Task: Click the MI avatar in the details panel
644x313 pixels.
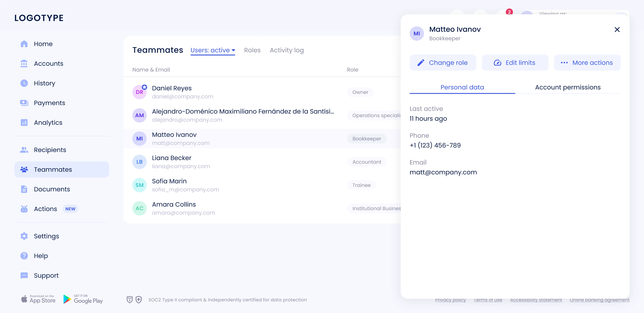Action: (x=417, y=33)
